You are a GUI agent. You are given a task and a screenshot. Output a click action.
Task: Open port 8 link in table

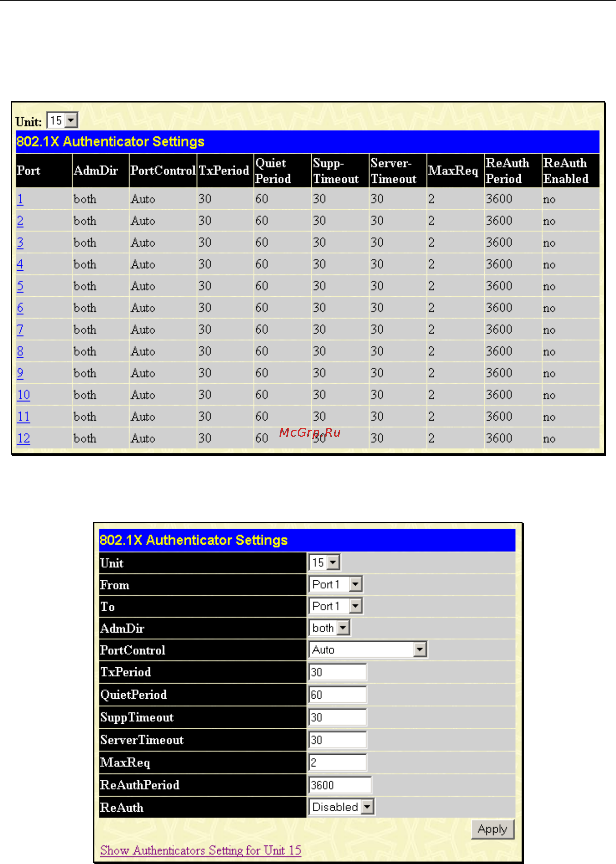pyautogui.click(x=20, y=351)
